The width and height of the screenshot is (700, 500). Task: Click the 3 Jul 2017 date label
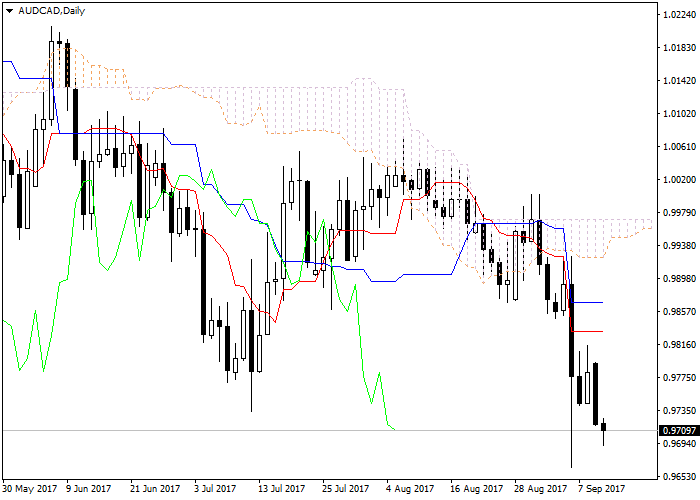point(215,489)
